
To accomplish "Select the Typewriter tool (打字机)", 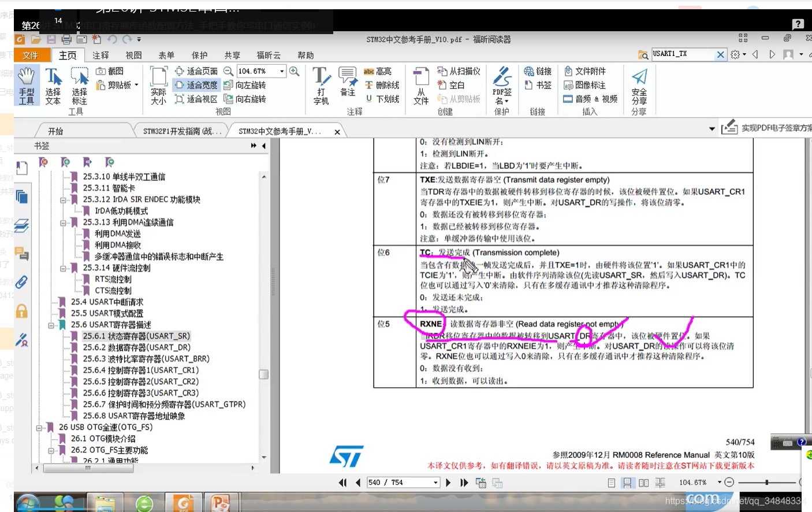I will 321,85.
